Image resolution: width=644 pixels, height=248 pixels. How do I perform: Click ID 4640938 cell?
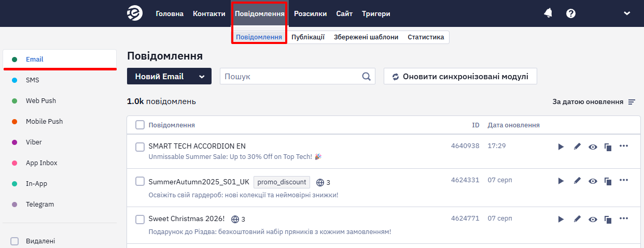coord(465,146)
